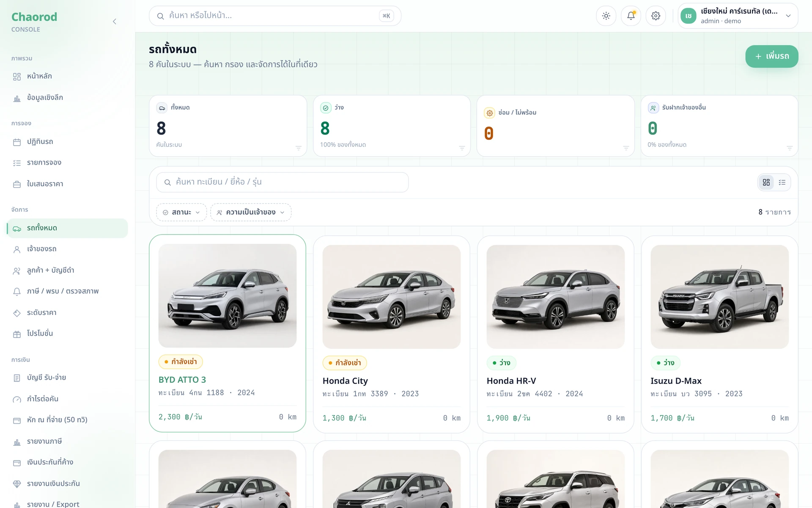
Task: Click the หัก ณ ที่จ่าย card icon
Action: coord(17,420)
